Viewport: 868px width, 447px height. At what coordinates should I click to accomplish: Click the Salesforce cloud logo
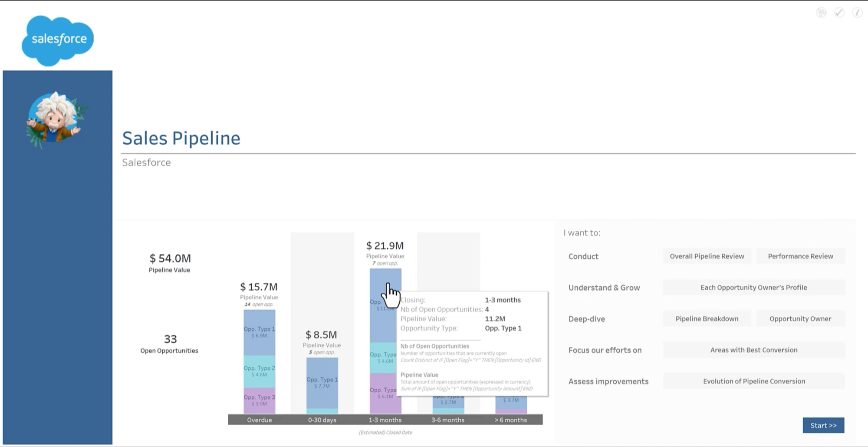coord(58,40)
